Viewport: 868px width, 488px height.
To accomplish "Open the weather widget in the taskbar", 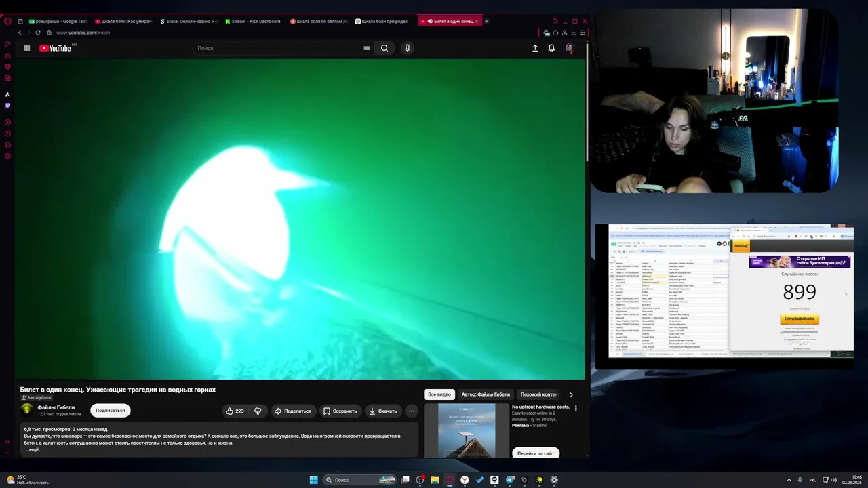I will 27,479.
